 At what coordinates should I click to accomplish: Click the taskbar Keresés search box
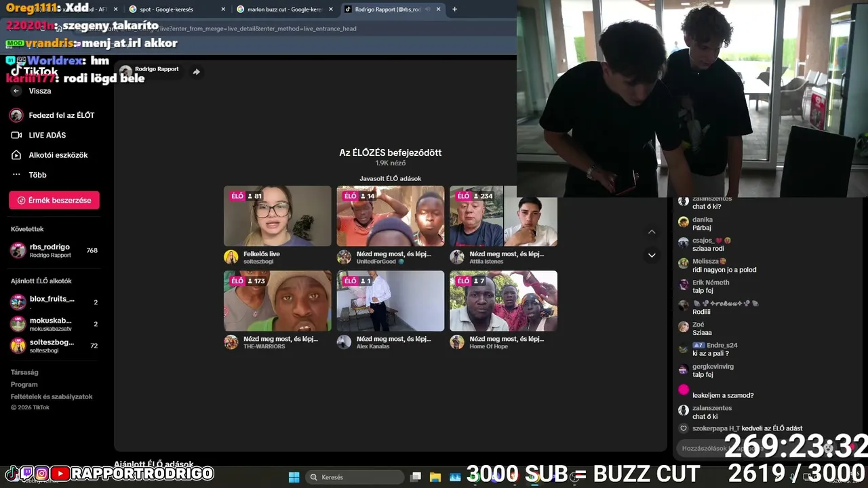355,477
